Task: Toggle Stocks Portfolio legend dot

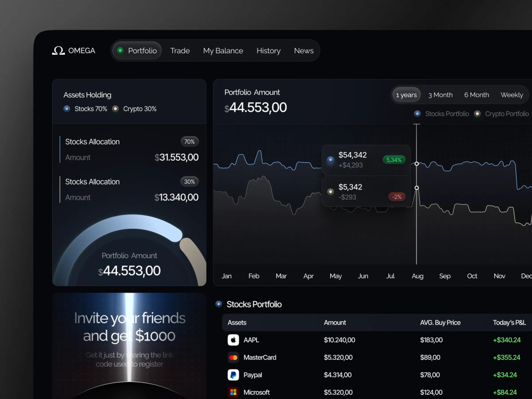Action: tap(417, 114)
